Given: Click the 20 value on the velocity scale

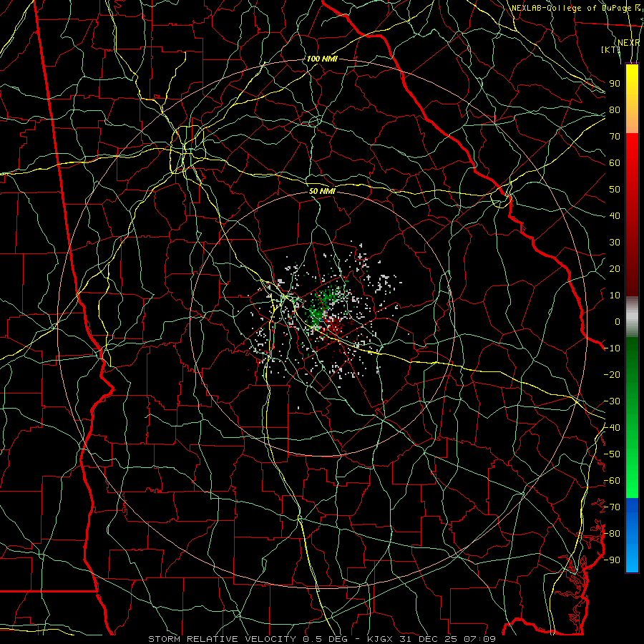Looking at the screenshot, I should (615, 268).
